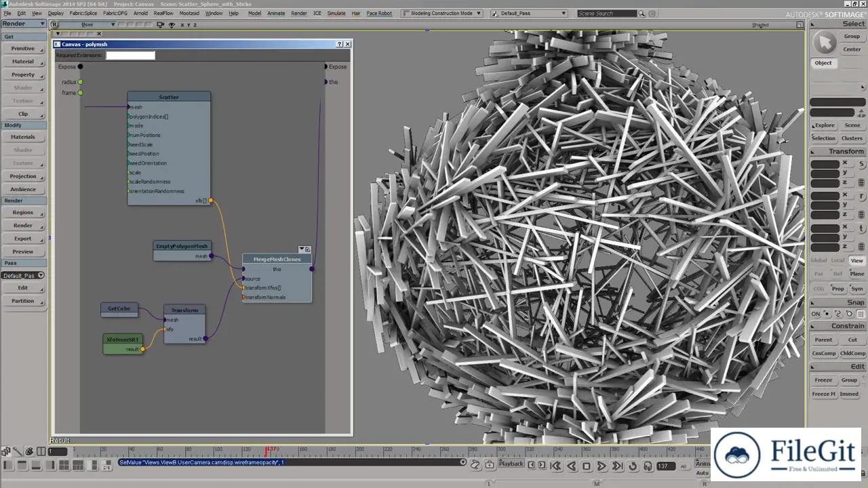This screenshot has width=868, height=488.
Task: Click the orange xfo[] output port of Scatter
Action: tap(211, 201)
